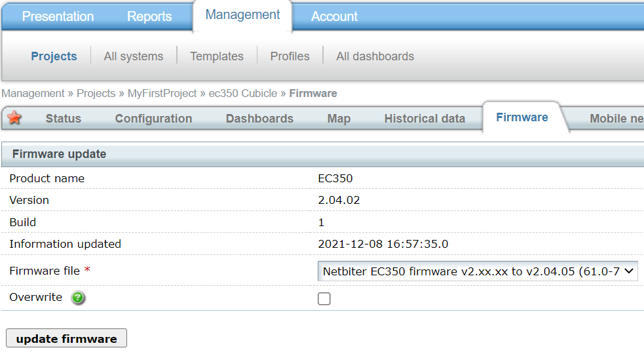Open Projects in the submenu
Screen dimensions: 644x352
point(54,56)
